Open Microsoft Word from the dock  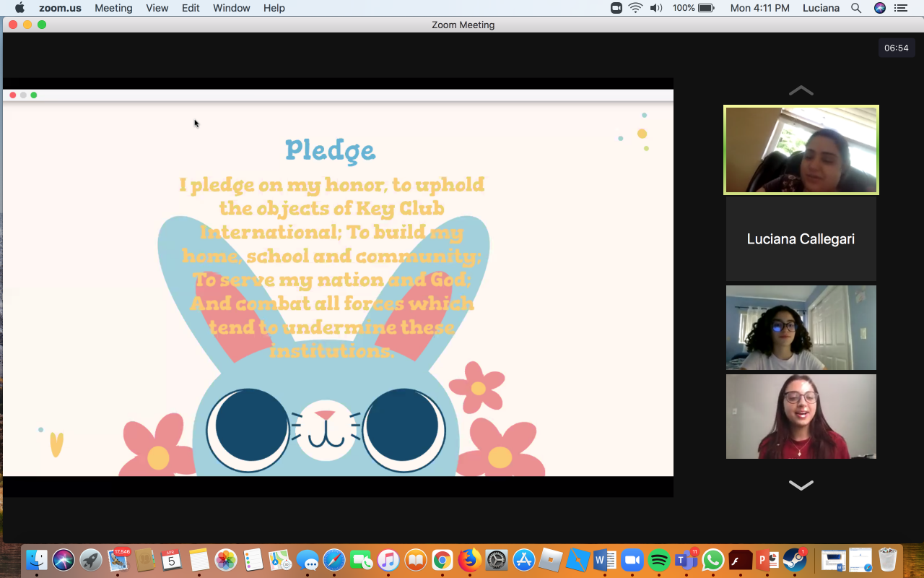605,560
